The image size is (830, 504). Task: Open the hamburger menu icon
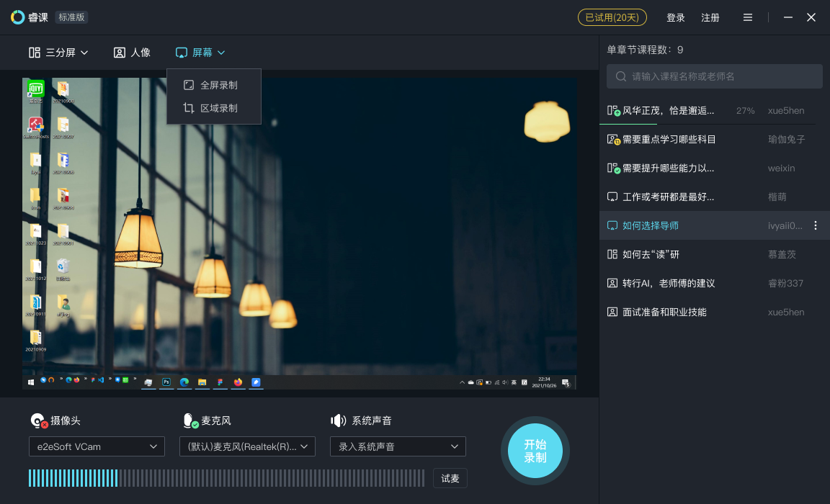tap(747, 17)
